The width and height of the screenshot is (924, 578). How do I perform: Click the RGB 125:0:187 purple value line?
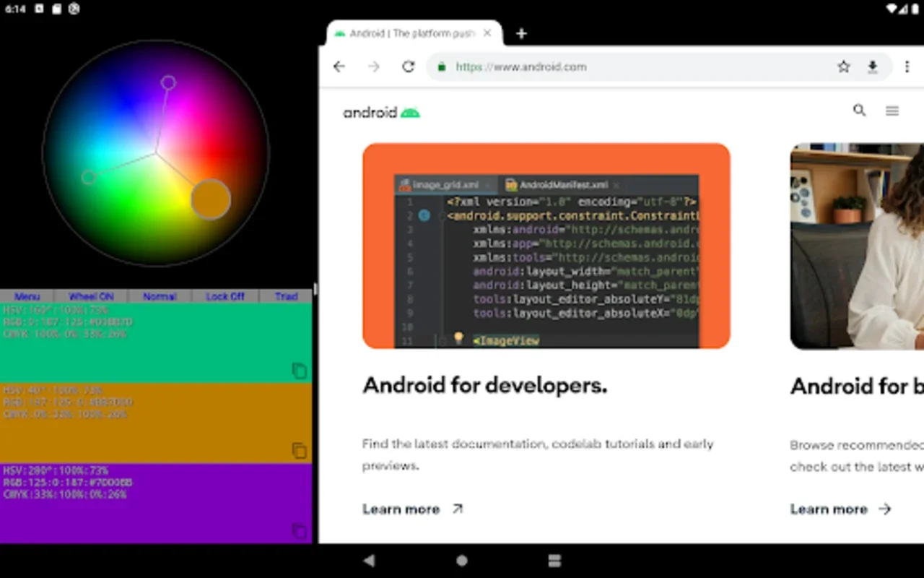(x=67, y=482)
